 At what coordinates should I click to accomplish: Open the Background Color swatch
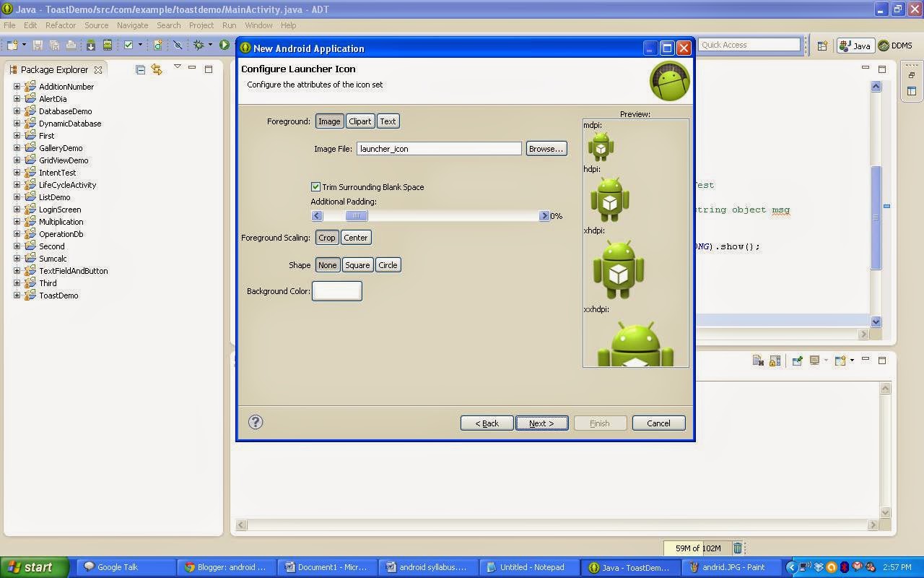tap(336, 291)
